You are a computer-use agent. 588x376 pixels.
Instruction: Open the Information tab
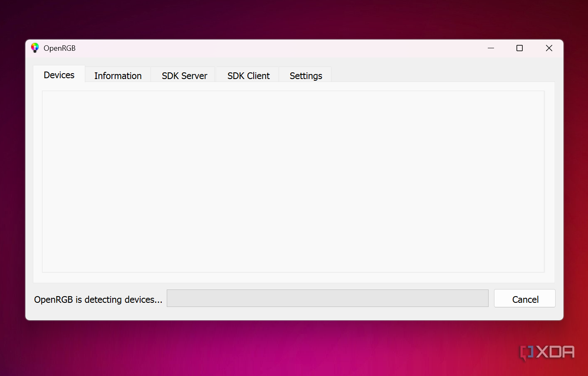click(x=118, y=75)
